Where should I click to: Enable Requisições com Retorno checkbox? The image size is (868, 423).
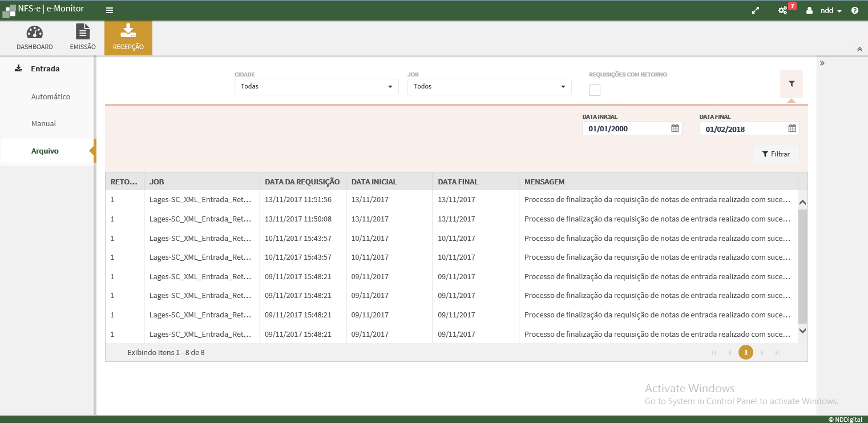pos(595,90)
